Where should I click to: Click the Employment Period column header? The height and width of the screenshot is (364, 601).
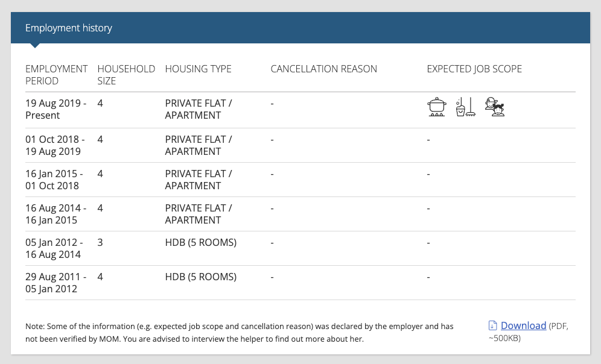pos(57,75)
